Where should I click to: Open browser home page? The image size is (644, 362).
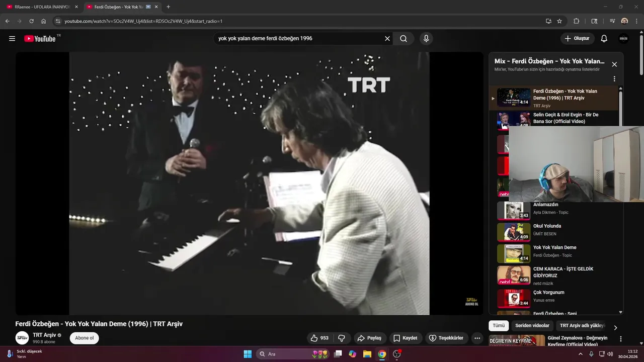tap(43, 21)
